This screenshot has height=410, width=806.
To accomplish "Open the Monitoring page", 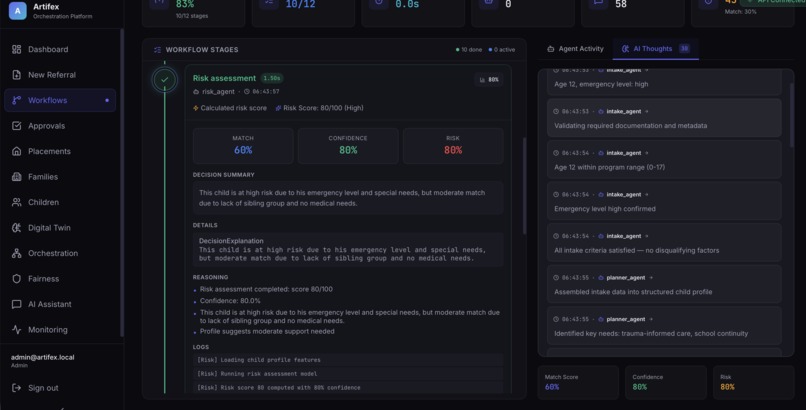I will [x=60, y=330].
